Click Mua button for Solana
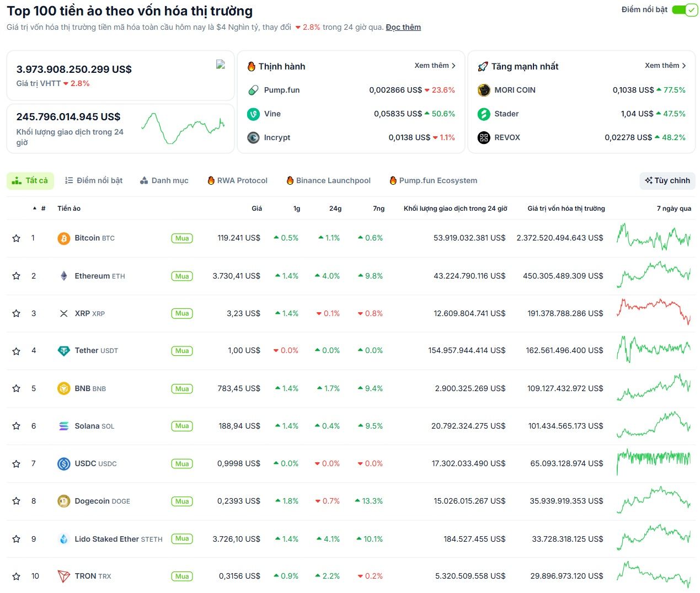The image size is (700, 593). (182, 426)
